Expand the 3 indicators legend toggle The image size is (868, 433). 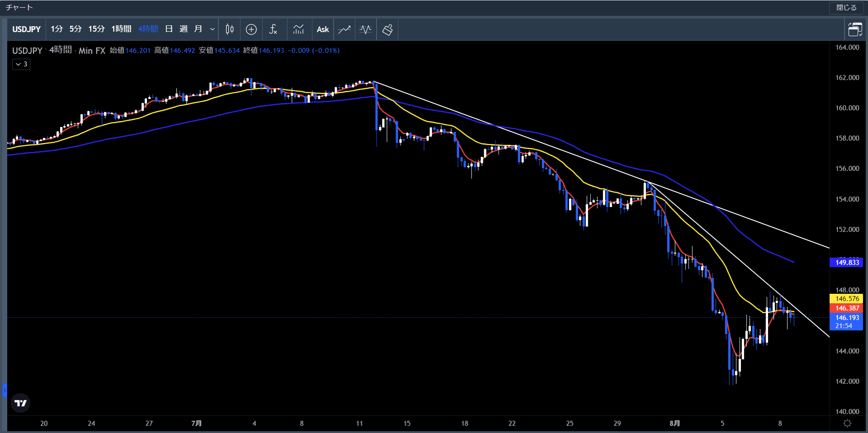21,64
